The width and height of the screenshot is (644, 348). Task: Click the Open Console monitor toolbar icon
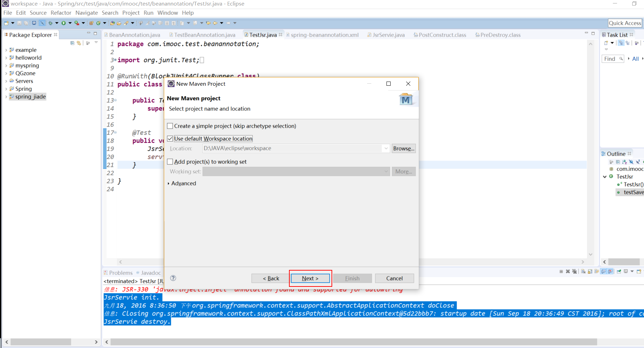[34, 23]
